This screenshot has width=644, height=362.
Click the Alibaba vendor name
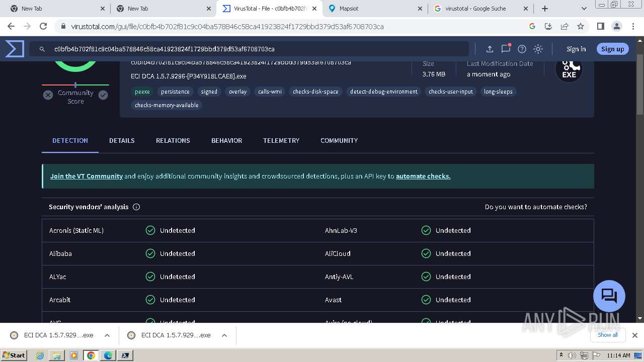click(x=60, y=253)
